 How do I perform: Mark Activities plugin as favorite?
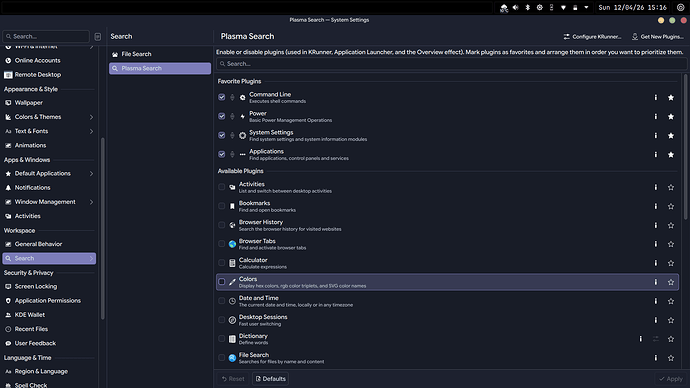671,187
